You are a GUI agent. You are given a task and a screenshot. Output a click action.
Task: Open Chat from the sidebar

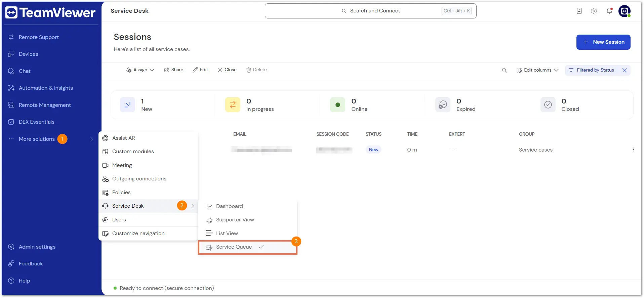click(25, 71)
